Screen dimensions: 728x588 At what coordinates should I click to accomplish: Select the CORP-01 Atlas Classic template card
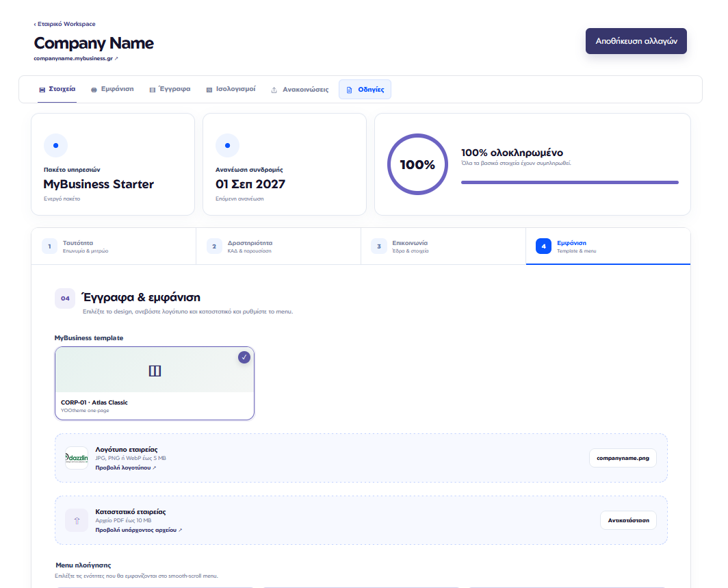(x=155, y=383)
